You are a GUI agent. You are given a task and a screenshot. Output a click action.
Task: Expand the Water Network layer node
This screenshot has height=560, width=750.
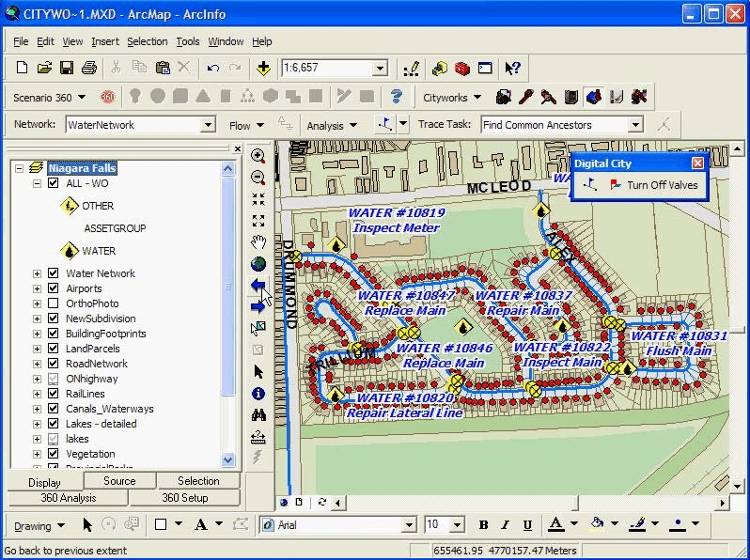(38, 273)
